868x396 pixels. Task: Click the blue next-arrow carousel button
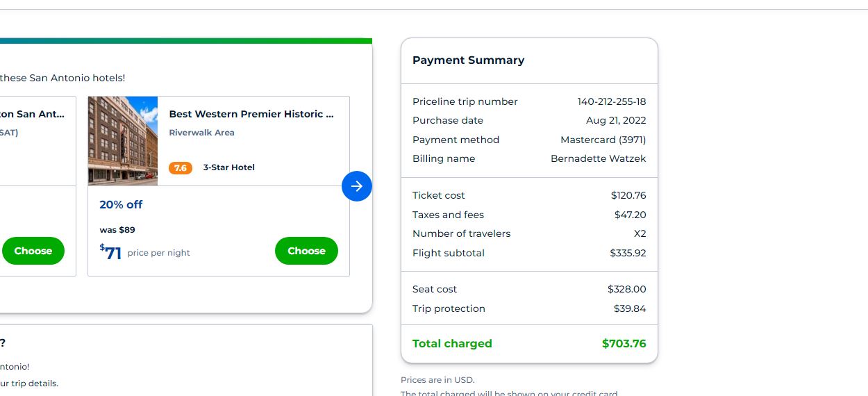[357, 186]
